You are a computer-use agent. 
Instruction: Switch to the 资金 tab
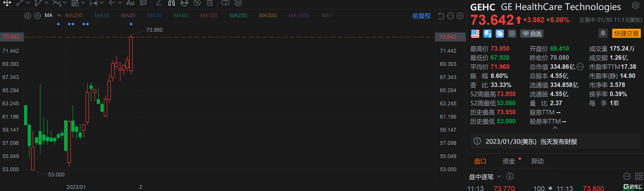pos(509,161)
